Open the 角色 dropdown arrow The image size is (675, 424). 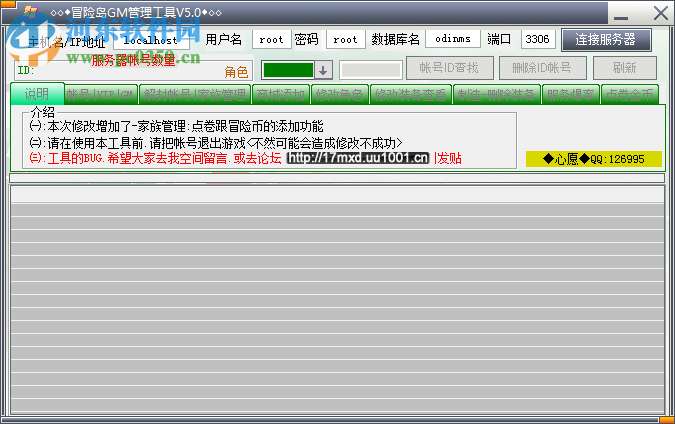(323, 71)
